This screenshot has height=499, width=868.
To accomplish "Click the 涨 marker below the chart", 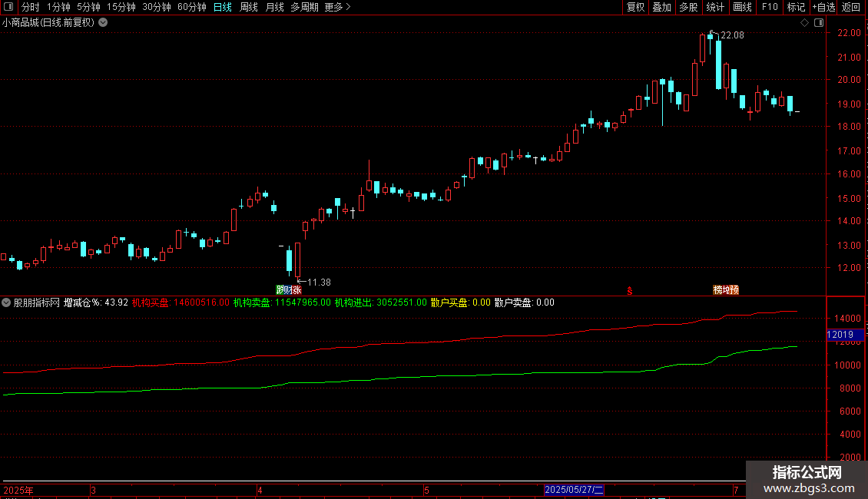I will pos(297,290).
